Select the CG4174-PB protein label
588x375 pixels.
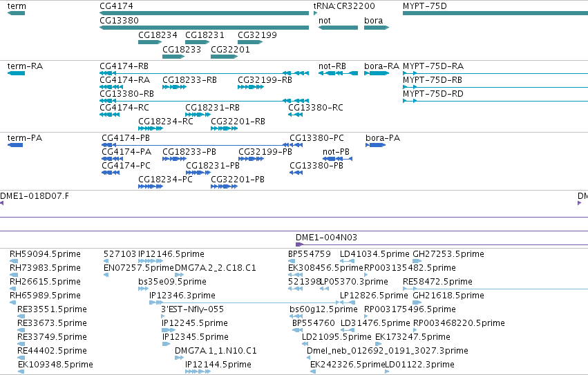point(126,138)
